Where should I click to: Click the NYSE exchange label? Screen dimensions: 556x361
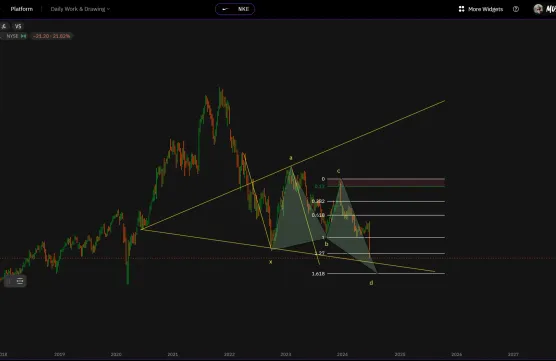click(12, 36)
